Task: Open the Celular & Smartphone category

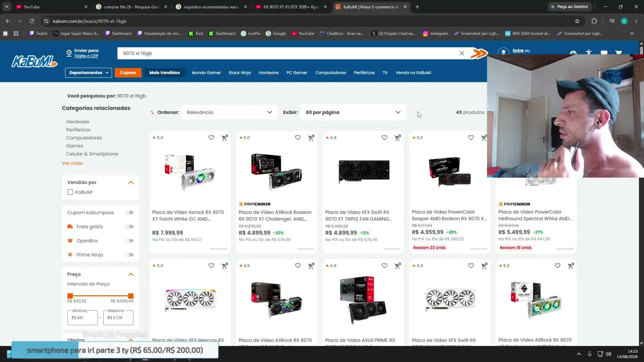Action: (x=92, y=154)
